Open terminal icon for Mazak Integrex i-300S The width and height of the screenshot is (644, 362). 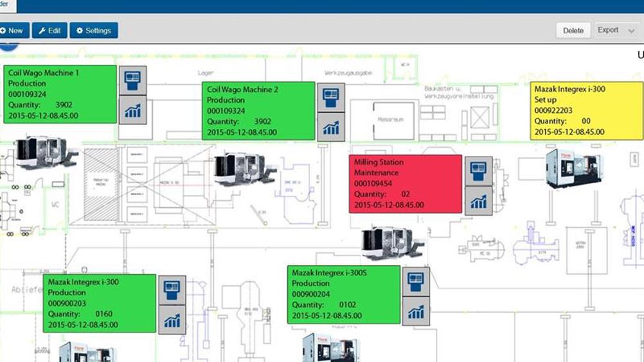(x=416, y=282)
